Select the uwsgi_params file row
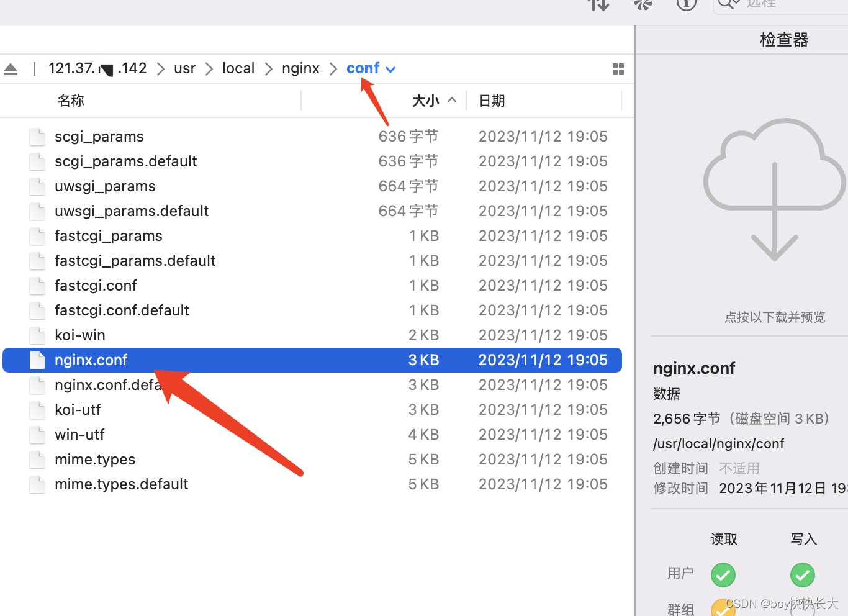Image resolution: width=848 pixels, height=616 pixels. click(312, 186)
